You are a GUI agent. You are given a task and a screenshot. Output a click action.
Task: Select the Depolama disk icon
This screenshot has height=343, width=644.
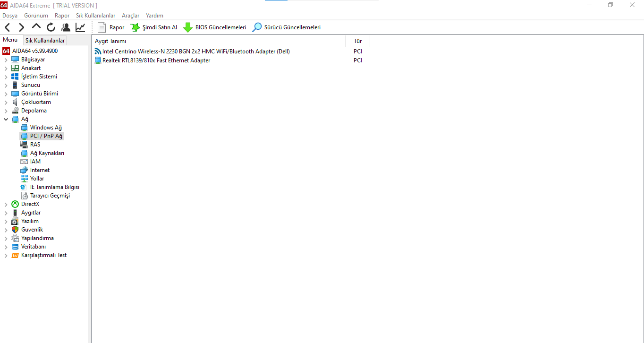click(15, 111)
